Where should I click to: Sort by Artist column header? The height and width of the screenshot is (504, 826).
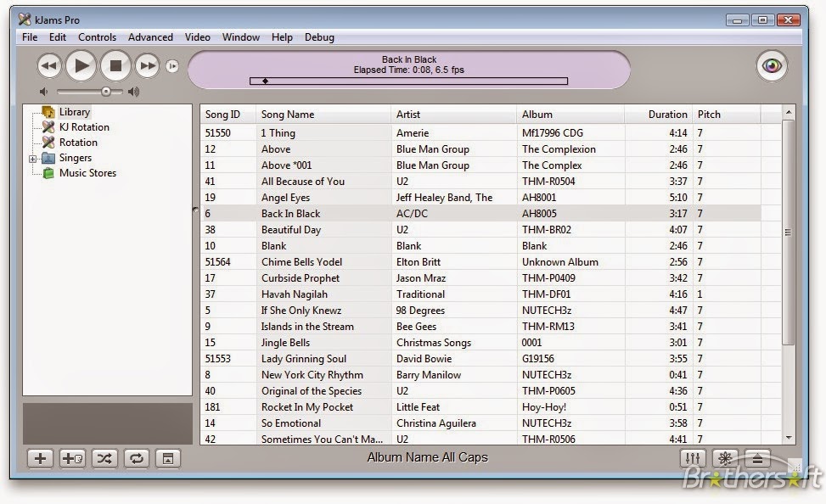pyautogui.click(x=453, y=115)
